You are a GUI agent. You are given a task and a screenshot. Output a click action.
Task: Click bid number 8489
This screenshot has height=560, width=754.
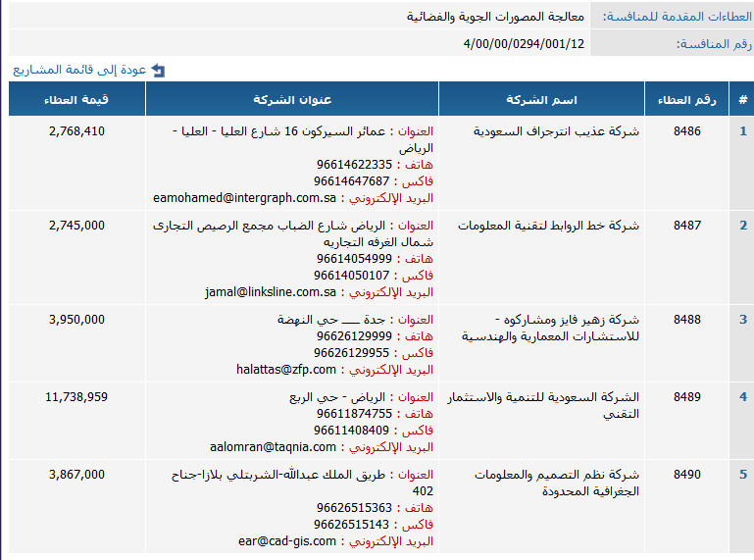pyautogui.click(x=687, y=397)
